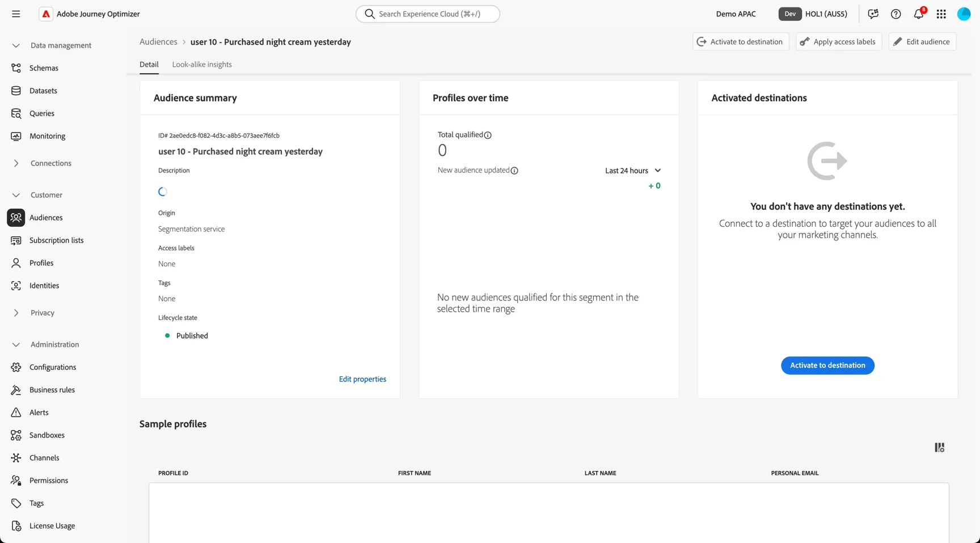Click Apply access labels button
Image resolution: width=980 pixels, height=543 pixels.
[839, 42]
